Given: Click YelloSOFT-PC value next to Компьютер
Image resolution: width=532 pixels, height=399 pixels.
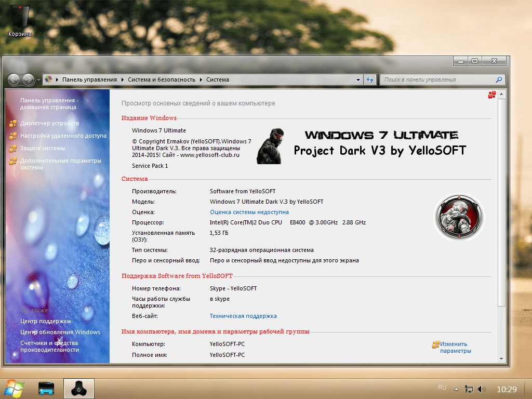Looking at the screenshot, I should 227,344.
